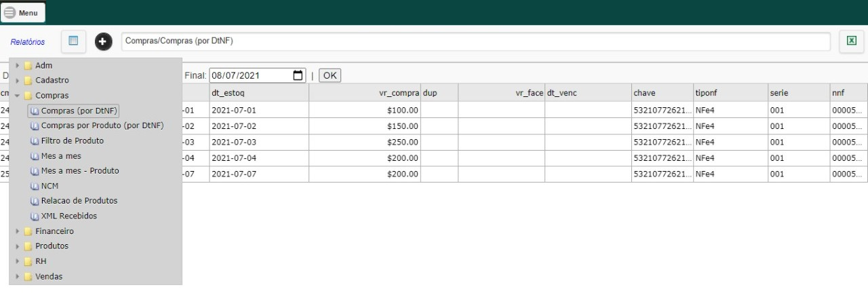The width and height of the screenshot is (868, 304).
Task: Open the calendar picker in Final date
Action: 298,75
